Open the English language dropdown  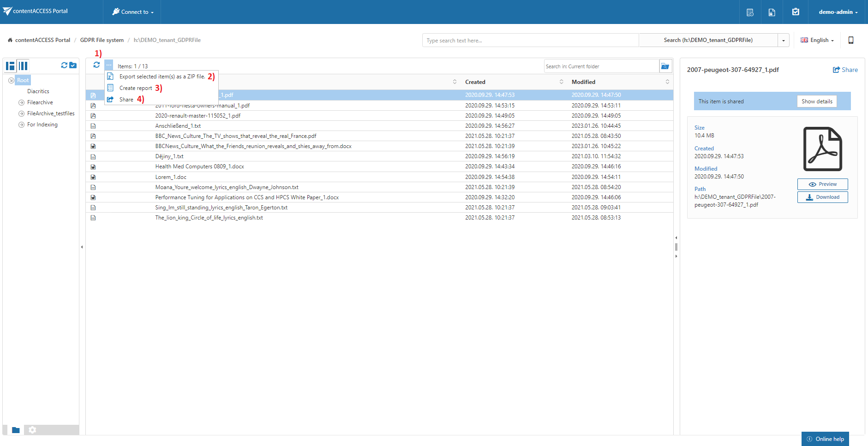pyautogui.click(x=817, y=40)
